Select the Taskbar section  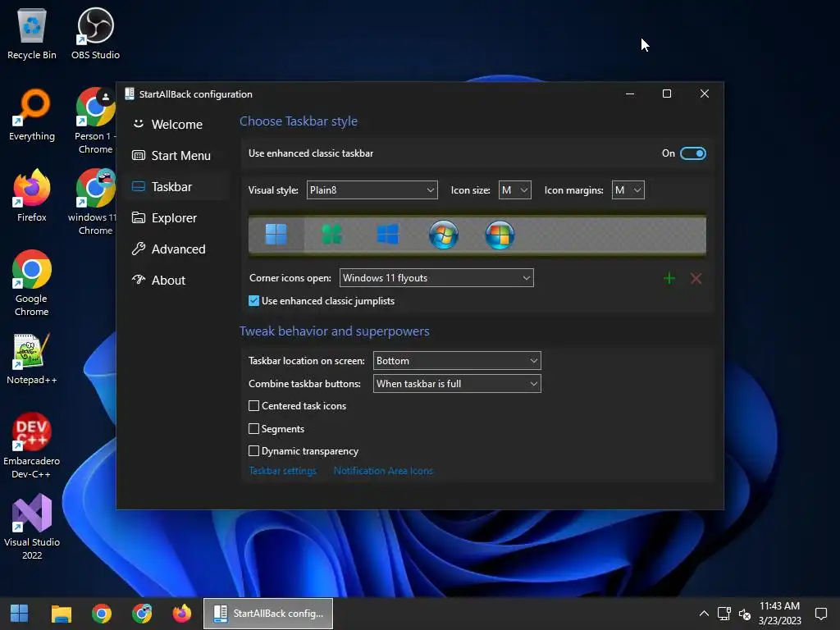(177, 186)
